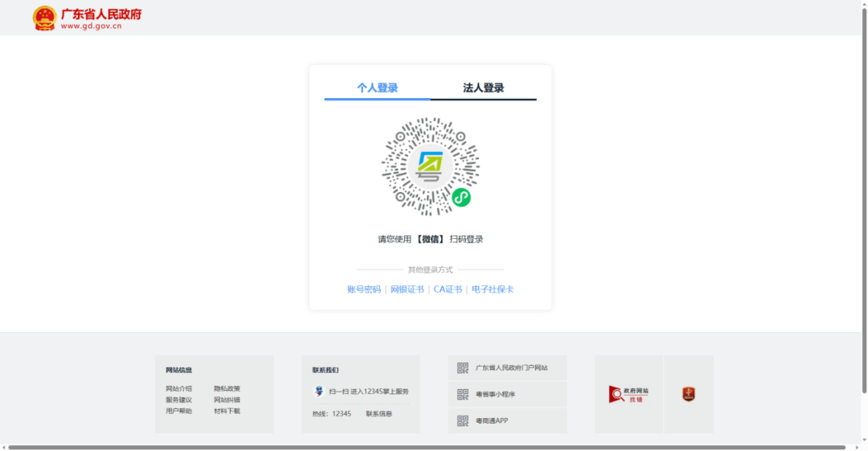The height and width of the screenshot is (451, 868).
Task: Click the 12345 service mascot icon
Action: click(x=319, y=392)
